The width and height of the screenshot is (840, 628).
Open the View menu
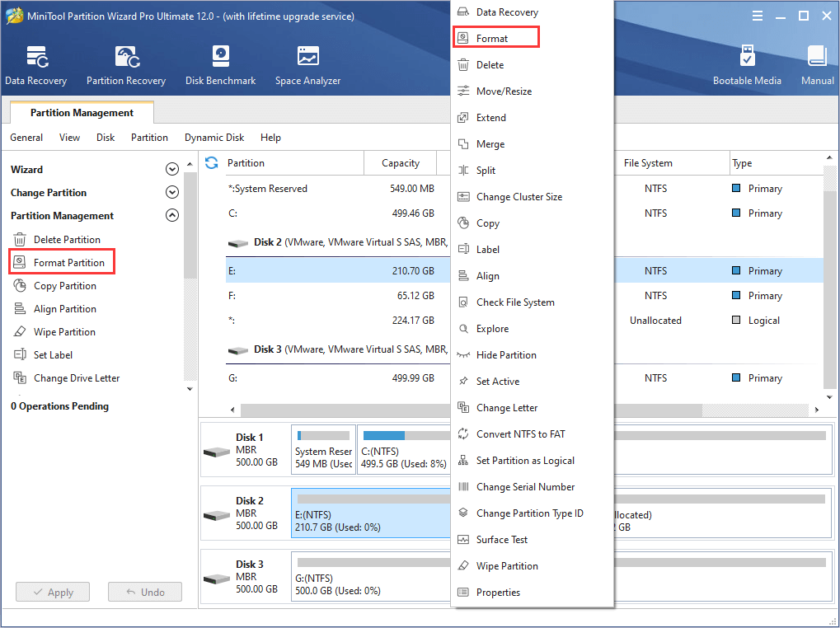click(69, 138)
